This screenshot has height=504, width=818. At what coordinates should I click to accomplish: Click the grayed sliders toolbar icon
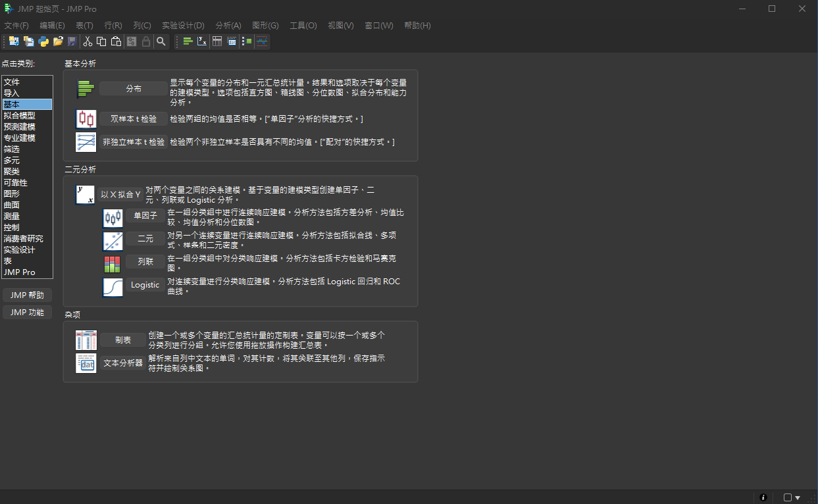click(132, 41)
